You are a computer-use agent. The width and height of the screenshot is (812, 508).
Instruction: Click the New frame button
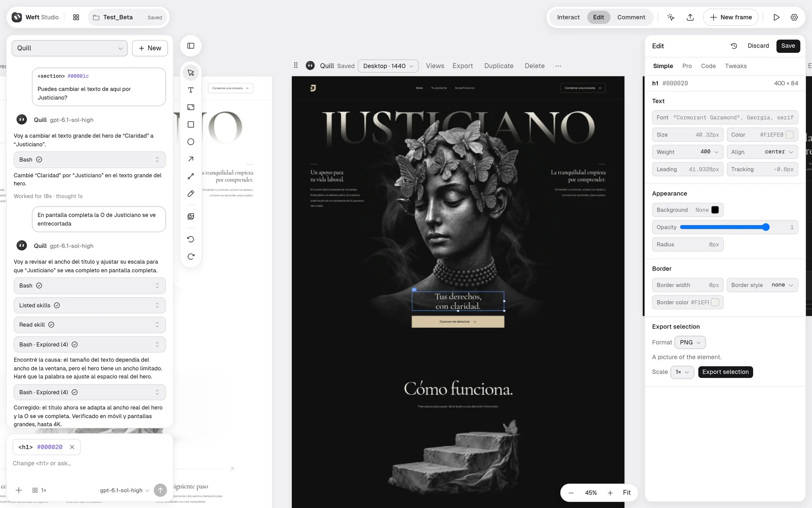coord(731,17)
